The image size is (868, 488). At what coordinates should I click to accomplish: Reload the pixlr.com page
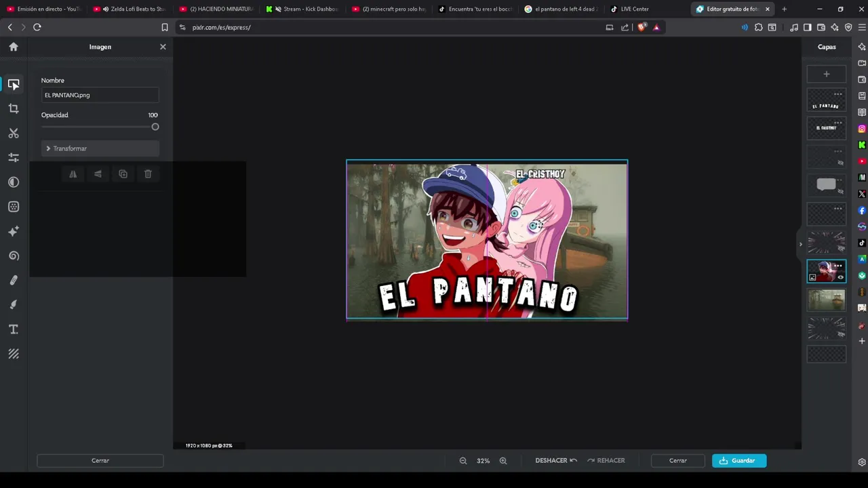point(37,27)
